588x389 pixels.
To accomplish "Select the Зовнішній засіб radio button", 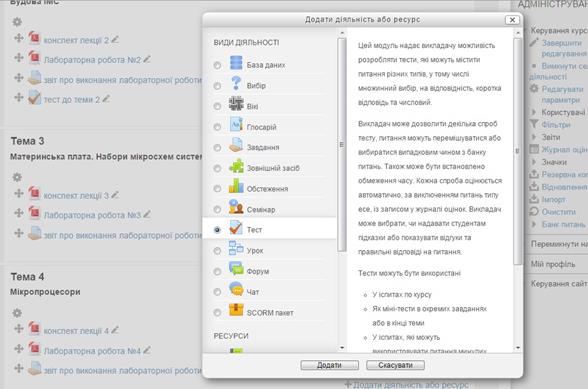I will point(217,168).
